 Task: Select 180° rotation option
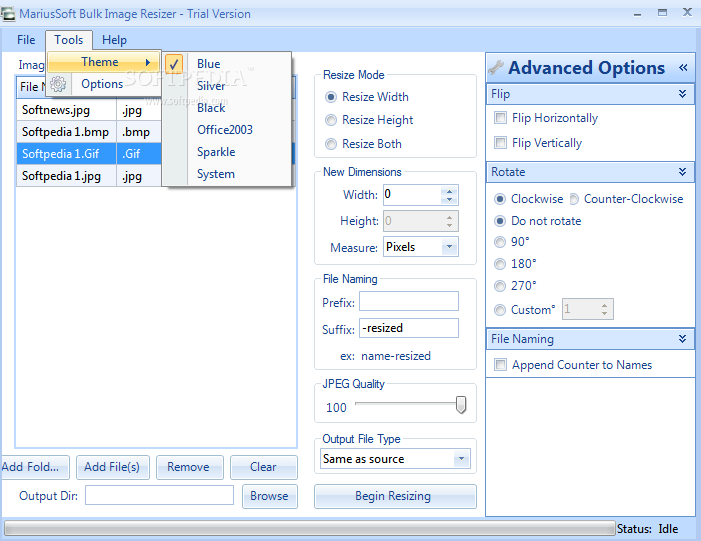500,264
